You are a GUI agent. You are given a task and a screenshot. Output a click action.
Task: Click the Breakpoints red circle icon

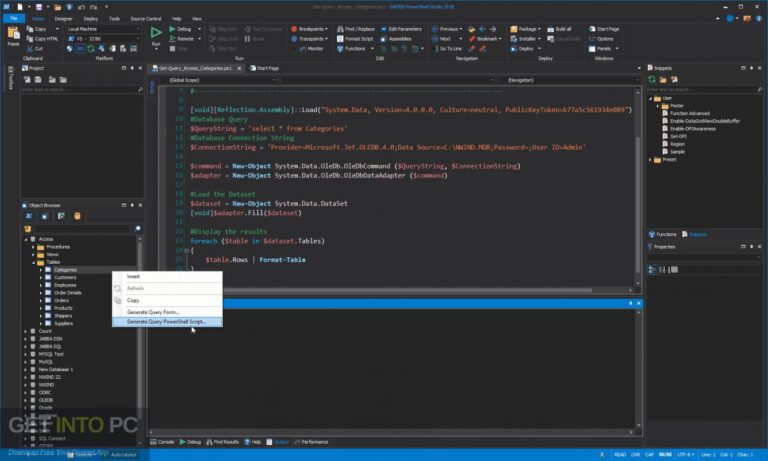(x=294, y=29)
